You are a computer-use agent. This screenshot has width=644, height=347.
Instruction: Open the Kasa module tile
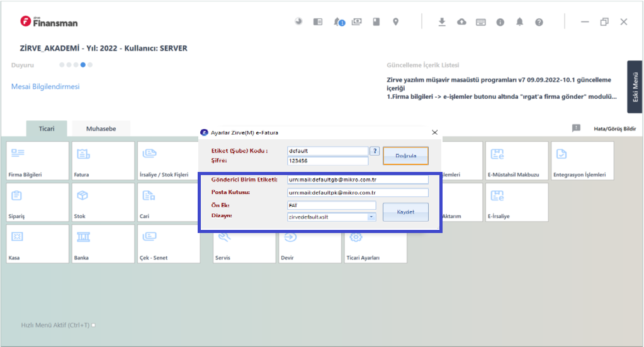coord(37,244)
